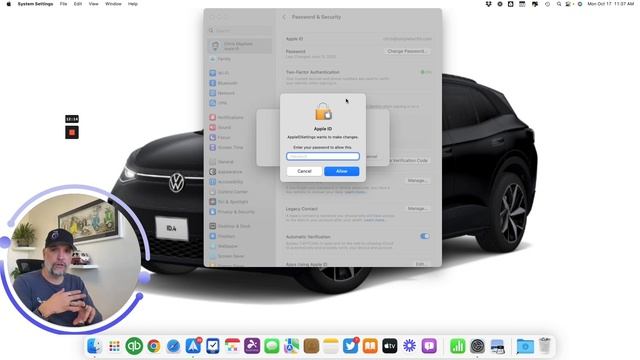This screenshot has height=360, width=640.
Task: Go back using the chevron beside Password & Security
Action: coord(284,17)
